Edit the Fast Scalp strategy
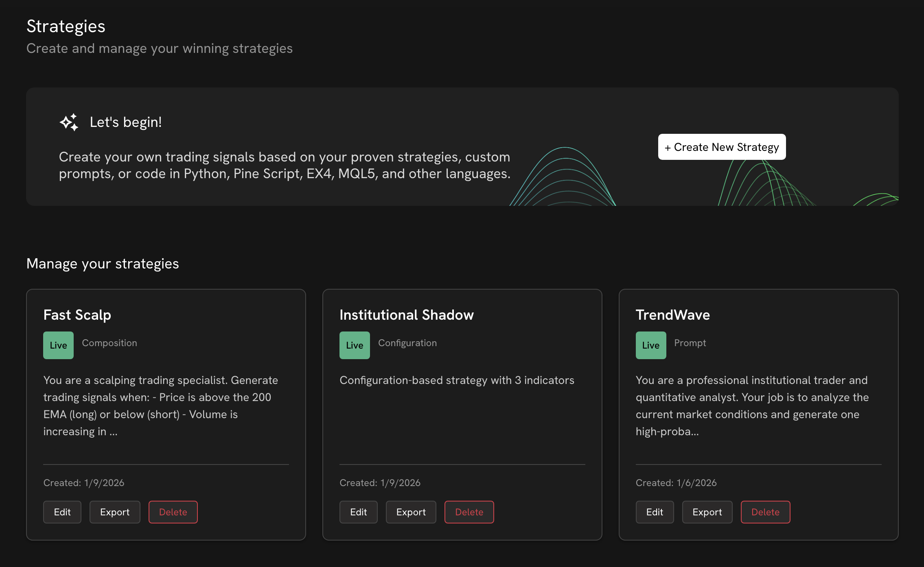 pyautogui.click(x=62, y=512)
